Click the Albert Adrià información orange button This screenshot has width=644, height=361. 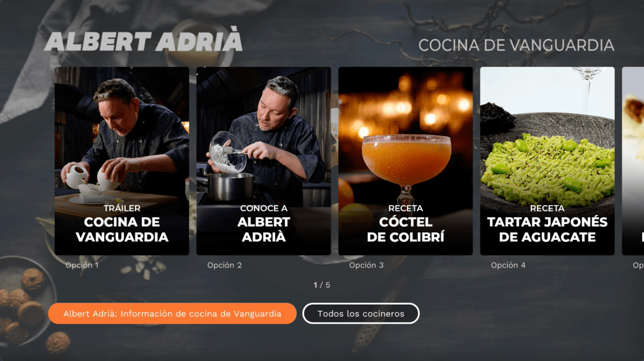[x=172, y=313]
